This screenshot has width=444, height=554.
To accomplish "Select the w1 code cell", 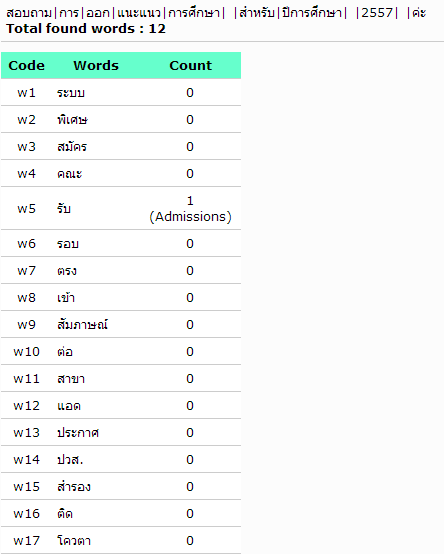I will 26,93.
